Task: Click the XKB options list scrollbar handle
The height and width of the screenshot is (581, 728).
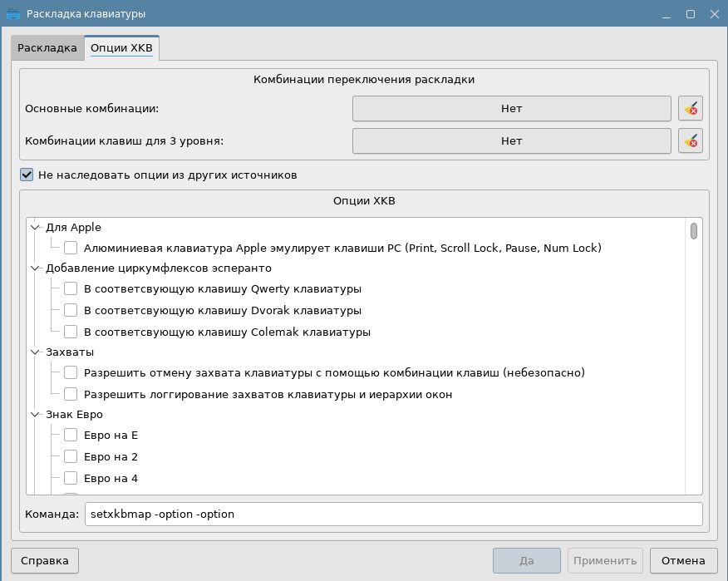Action: click(x=693, y=230)
